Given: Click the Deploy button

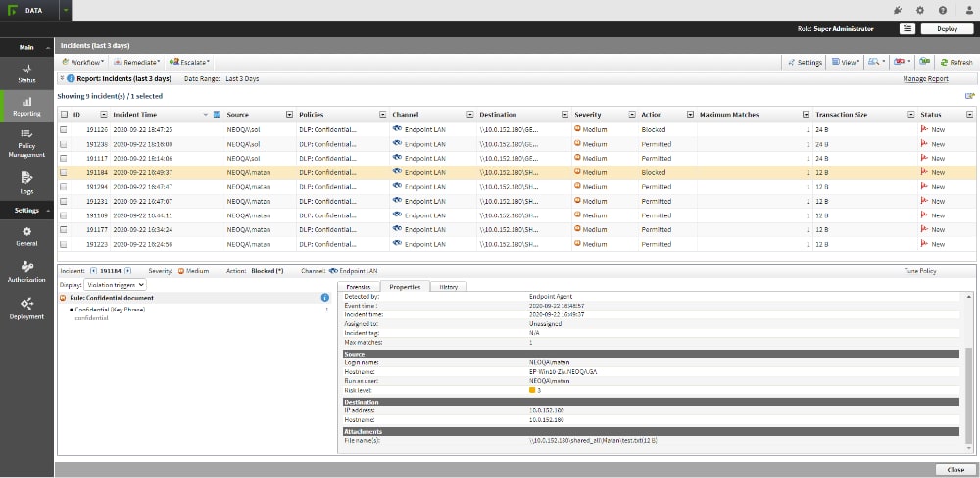Looking at the screenshot, I should click(947, 28).
